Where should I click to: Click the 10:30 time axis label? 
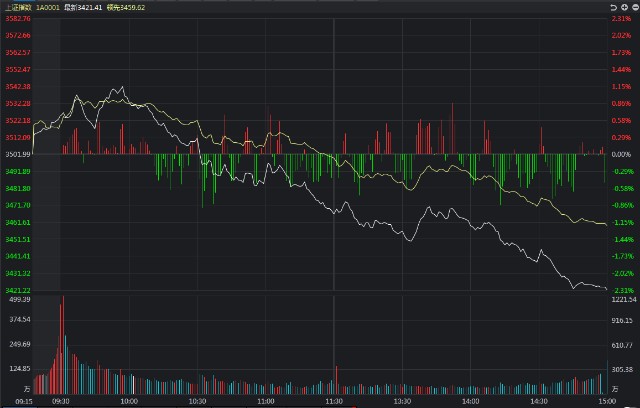point(197,400)
